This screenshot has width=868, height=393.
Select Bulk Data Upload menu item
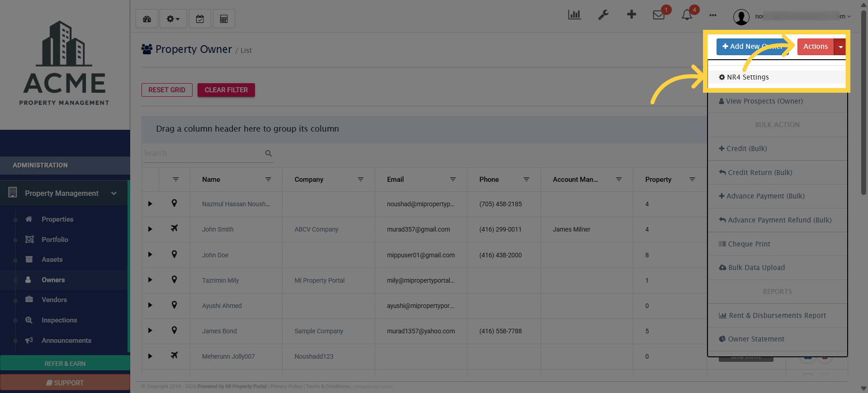pos(777,268)
